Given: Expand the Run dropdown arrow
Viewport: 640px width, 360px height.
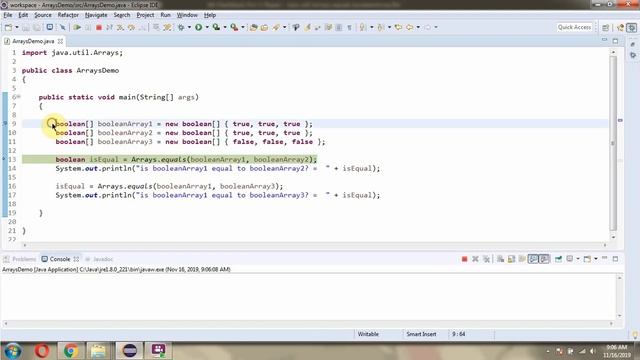Looking at the screenshot, I should pos(207,27).
